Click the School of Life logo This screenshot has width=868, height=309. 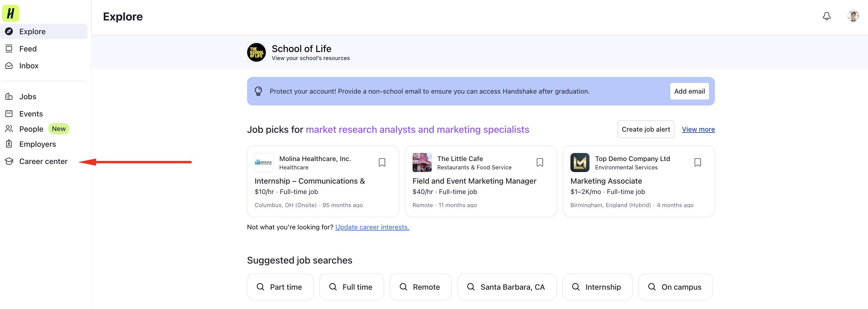pyautogui.click(x=256, y=52)
